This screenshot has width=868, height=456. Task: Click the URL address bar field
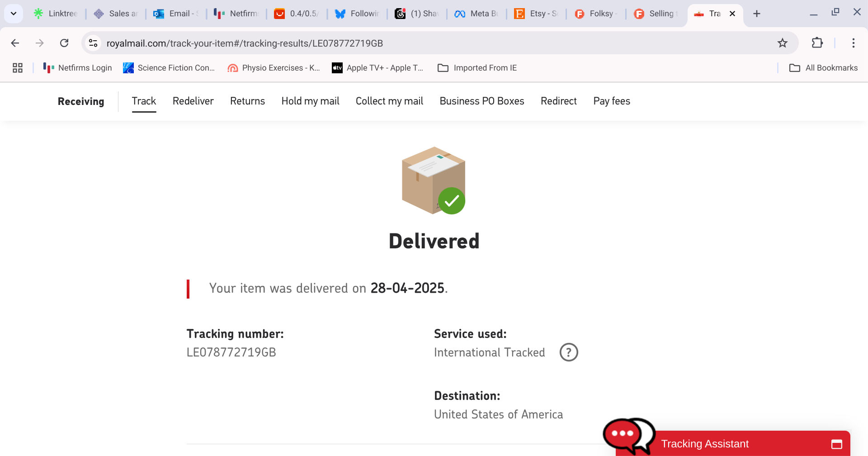coord(434,43)
